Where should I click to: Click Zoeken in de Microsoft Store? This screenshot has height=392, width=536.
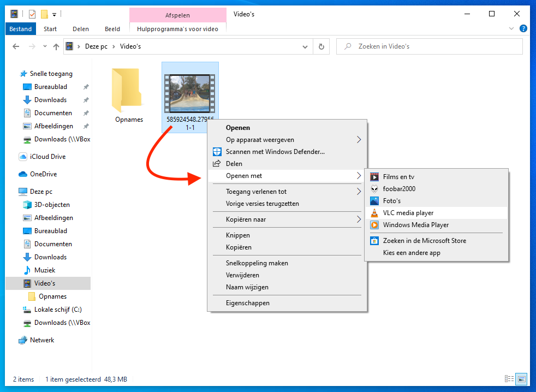click(424, 241)
